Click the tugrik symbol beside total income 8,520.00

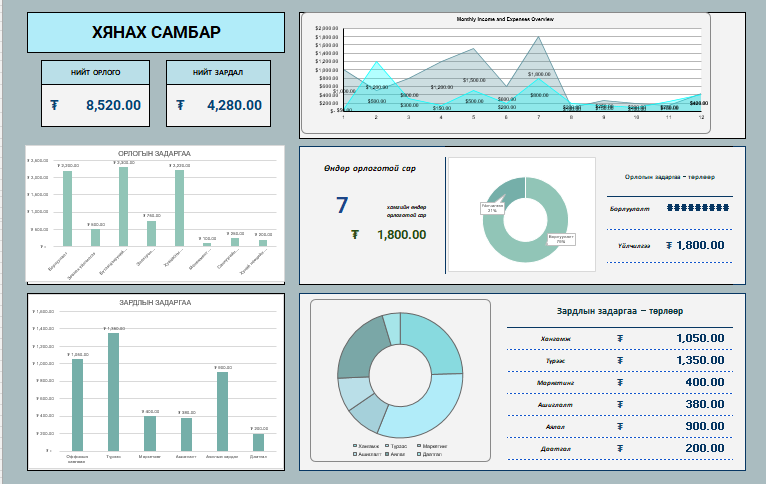pyautogui.click(x=54, y=105)
